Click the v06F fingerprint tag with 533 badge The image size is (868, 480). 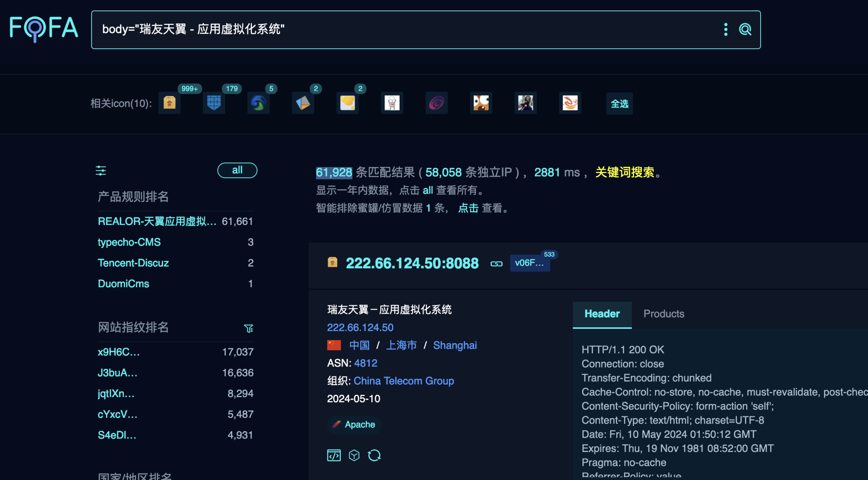[529, 263]
